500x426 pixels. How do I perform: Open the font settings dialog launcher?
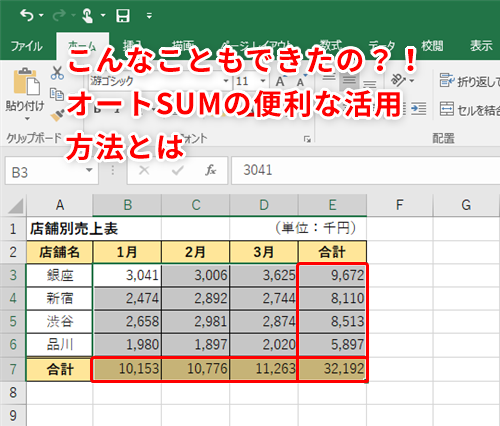pos(307,139)
